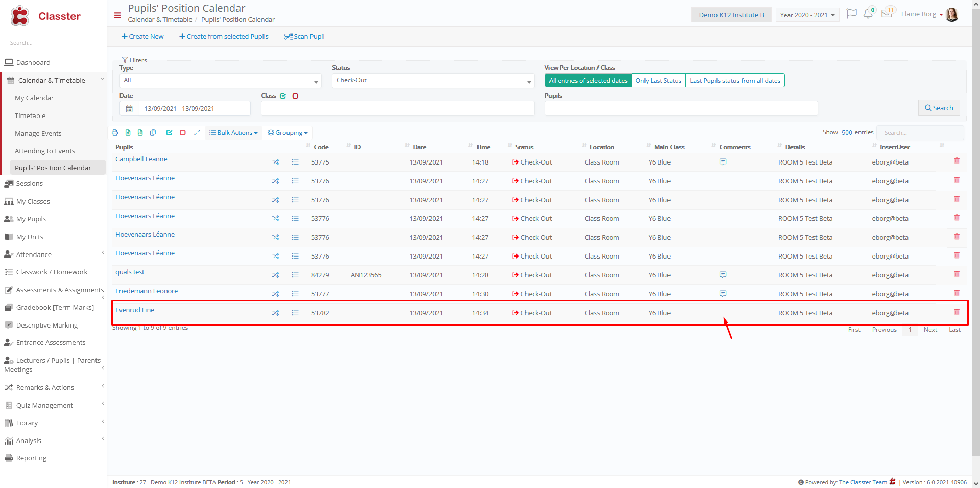Deselect all rows with the red square icon

point(183,133)
